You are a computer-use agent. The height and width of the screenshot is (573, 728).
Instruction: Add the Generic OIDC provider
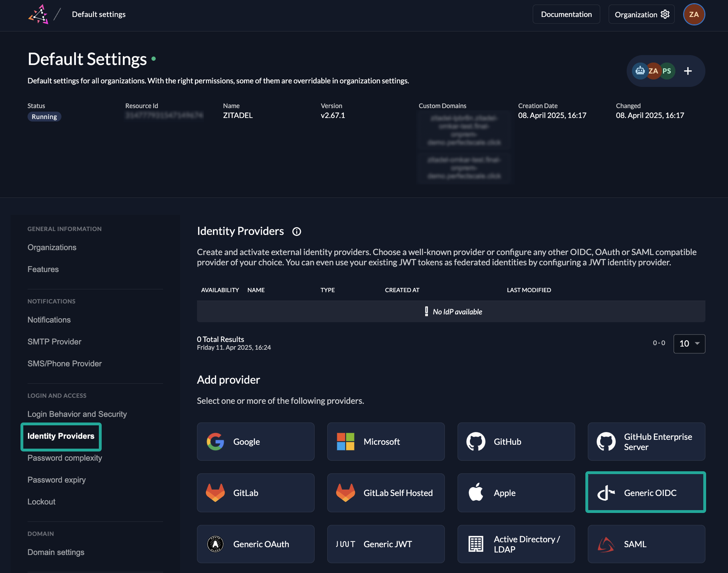pyautogui.click(x=646, y=492)
